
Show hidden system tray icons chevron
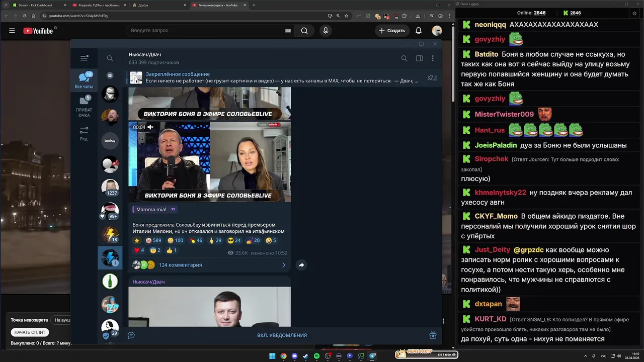(x=586, y=355)
